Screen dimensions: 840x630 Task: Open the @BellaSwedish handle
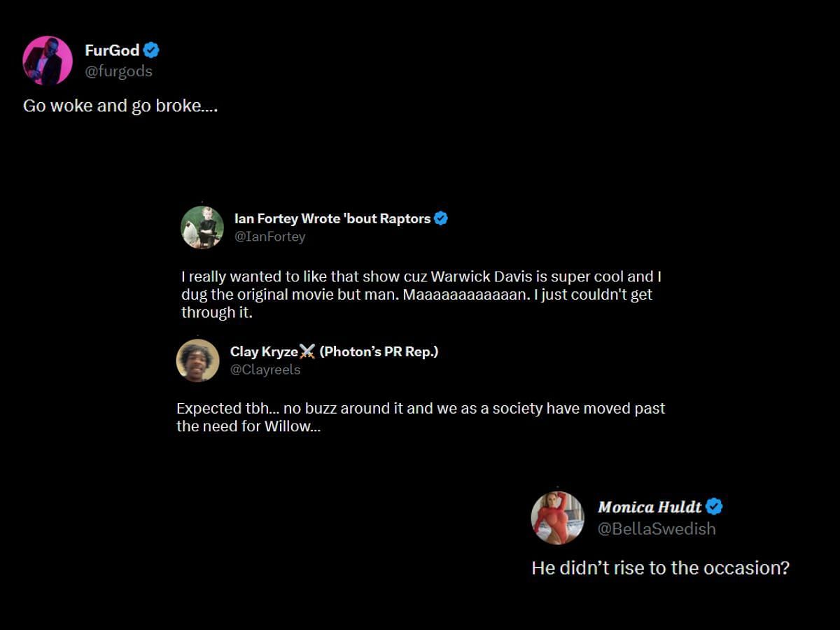click(x=656, y=528)
